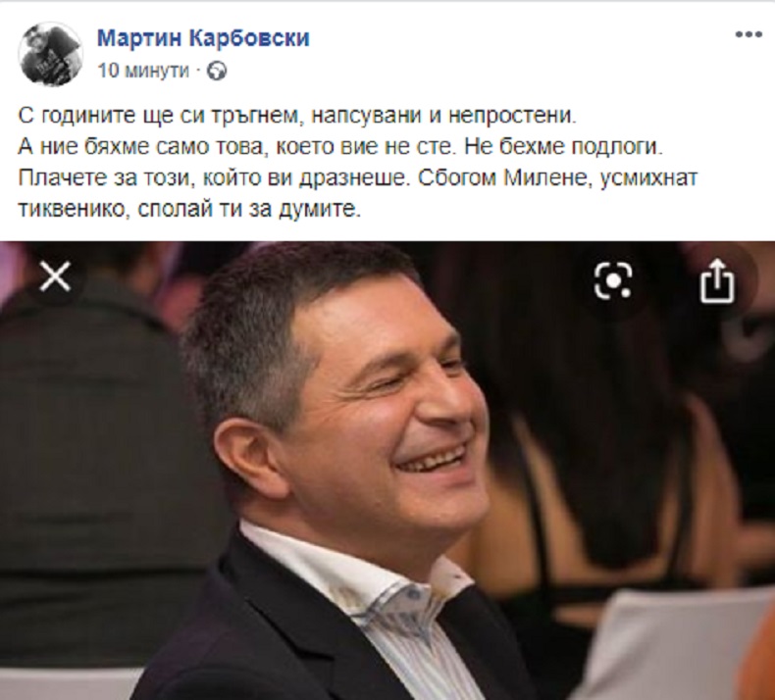Click the '10 минути' timestamp link
775x700 pixels.
(x=143, y=71)
